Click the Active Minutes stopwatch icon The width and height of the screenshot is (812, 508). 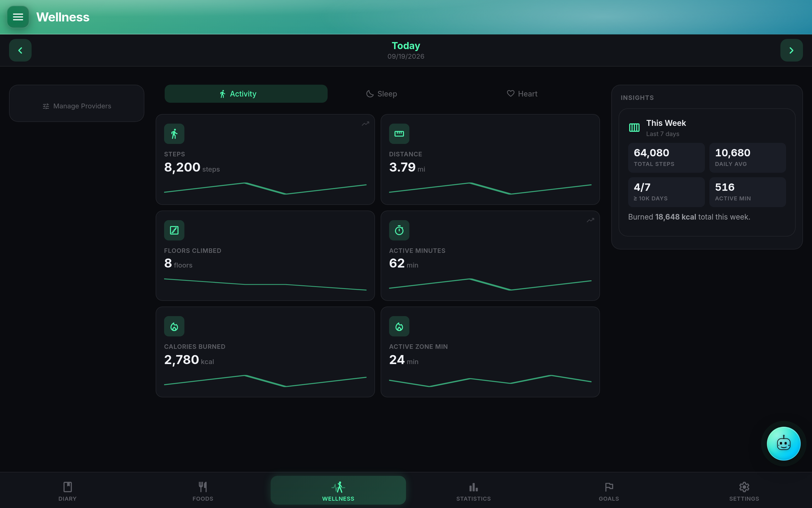click(399, 230)
